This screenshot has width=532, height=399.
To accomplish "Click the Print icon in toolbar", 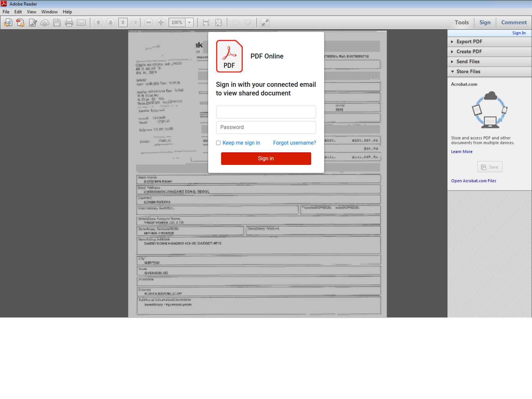I will coord(69,23).
